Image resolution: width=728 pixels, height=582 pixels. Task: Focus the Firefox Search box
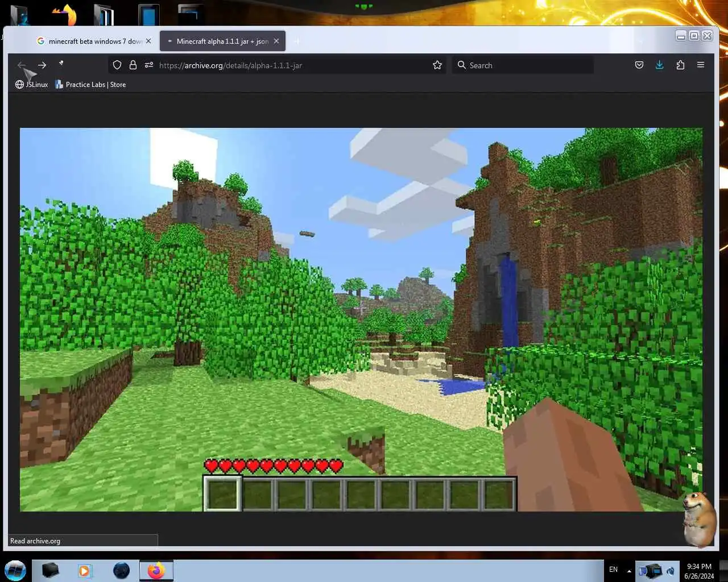(x=523, y=65)
